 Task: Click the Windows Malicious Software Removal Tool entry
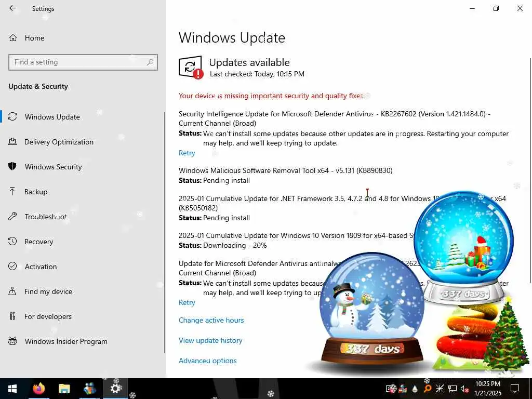pos(285,170)
